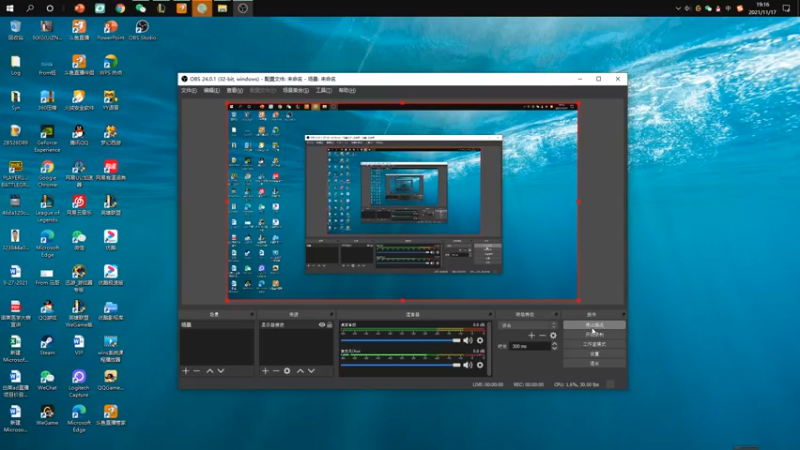
Task: Mute desktop audio (桌面音频) speaker
Action: 468,340
